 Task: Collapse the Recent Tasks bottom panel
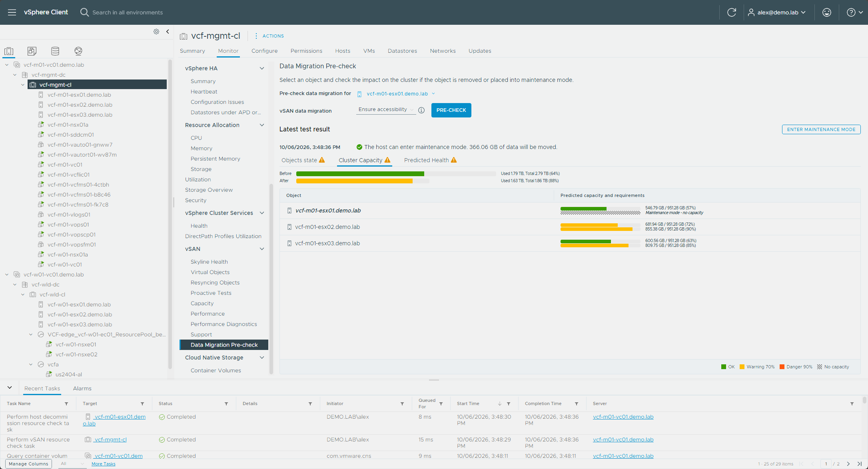click(x=10, y=388)
